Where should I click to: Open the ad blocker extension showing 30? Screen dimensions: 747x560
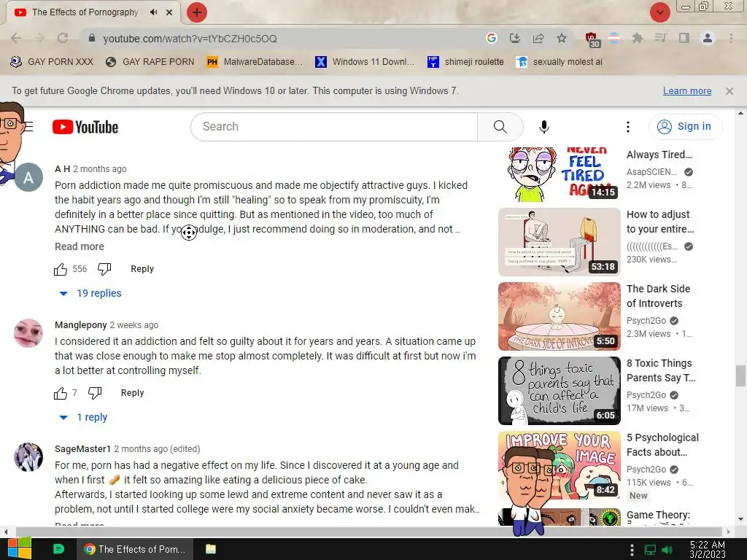pyautogui.click(x=592, y=39)
